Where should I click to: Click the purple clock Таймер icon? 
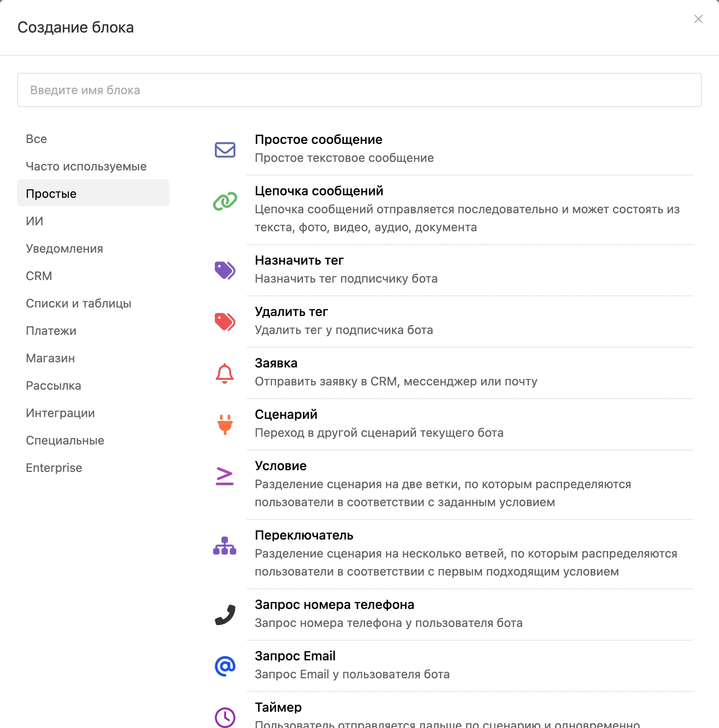click(x=225, y=717)
